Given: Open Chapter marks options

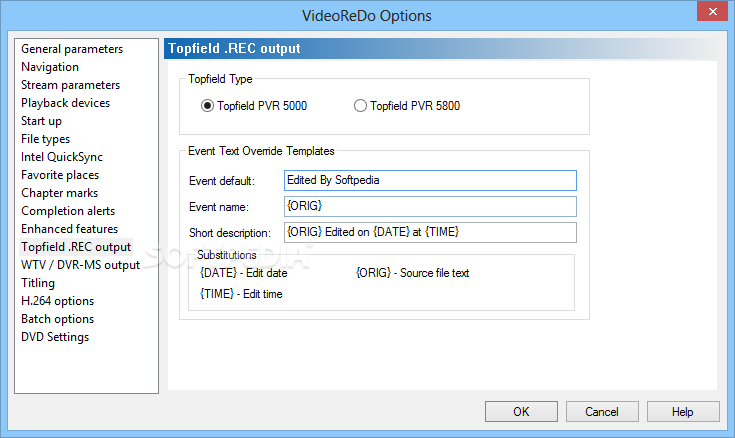Looking at the screenshot, I should [60, 193].
